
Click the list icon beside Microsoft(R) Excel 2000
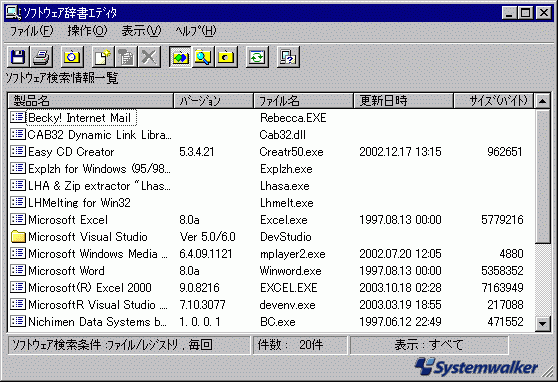18,287
